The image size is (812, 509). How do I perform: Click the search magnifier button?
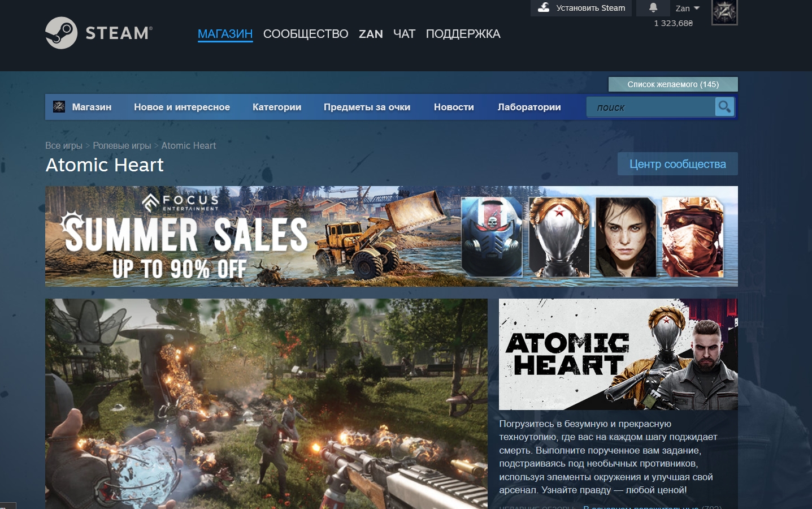(x=724, y=106)
